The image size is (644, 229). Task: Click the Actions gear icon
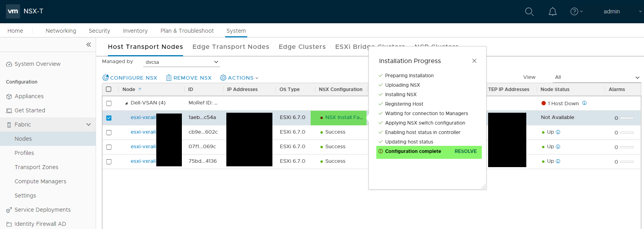pos(223,78)
